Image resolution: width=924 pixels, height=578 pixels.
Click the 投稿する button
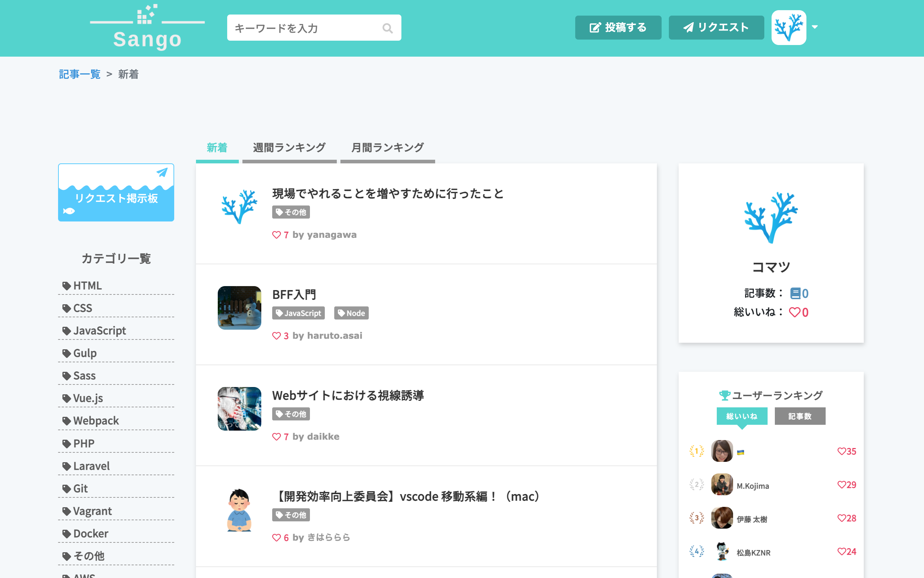618,28
